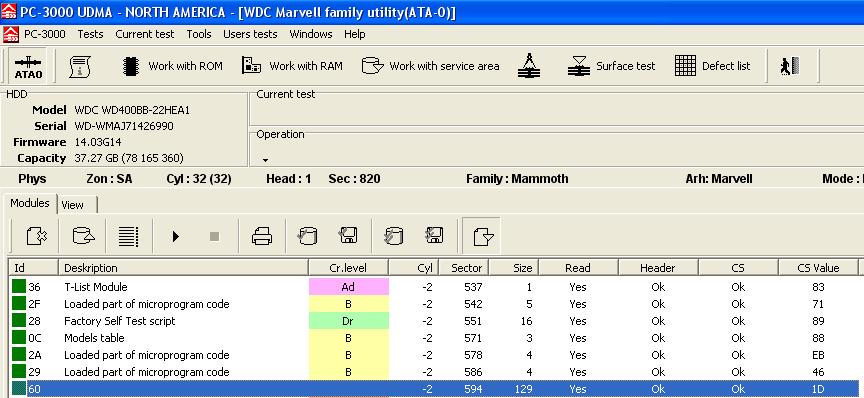
Task: Select the T-List Module row
Action: (433, 287)
